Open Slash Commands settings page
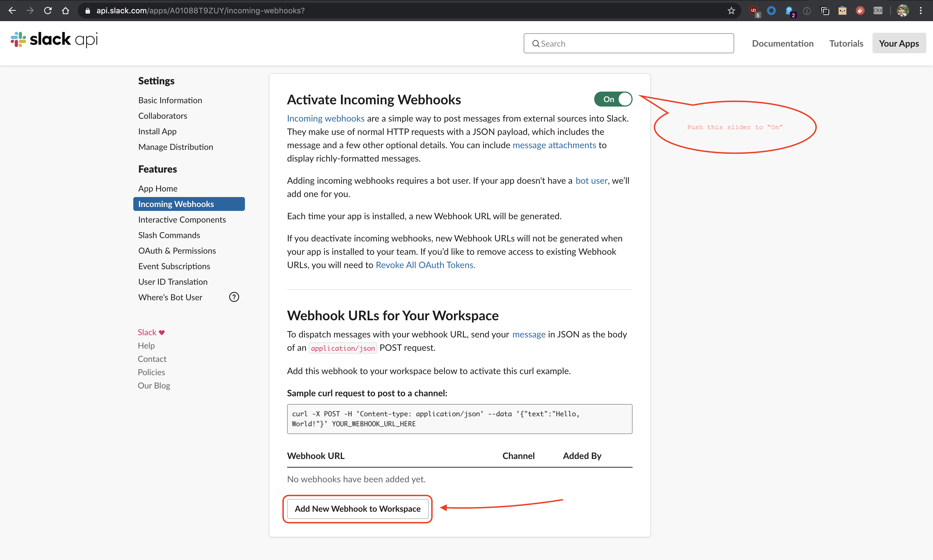The height and width of the screenshot is (560, 933). point(169,235)
